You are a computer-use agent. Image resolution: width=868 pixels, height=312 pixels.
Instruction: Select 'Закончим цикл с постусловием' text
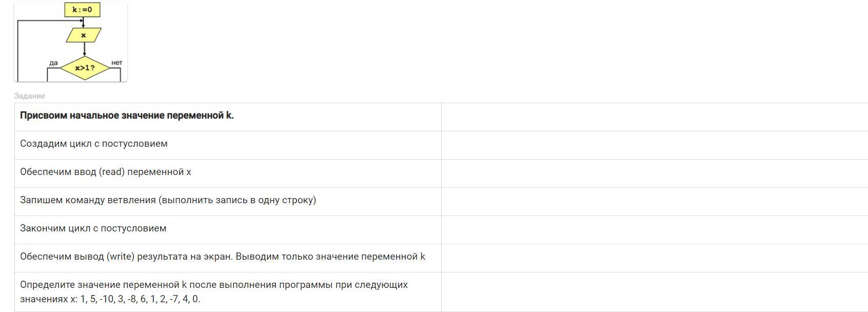click(93, 228)
